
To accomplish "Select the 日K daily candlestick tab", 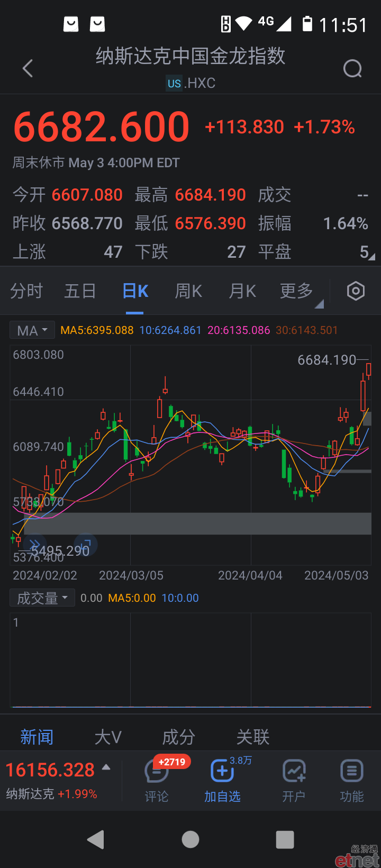I will 135,291.
